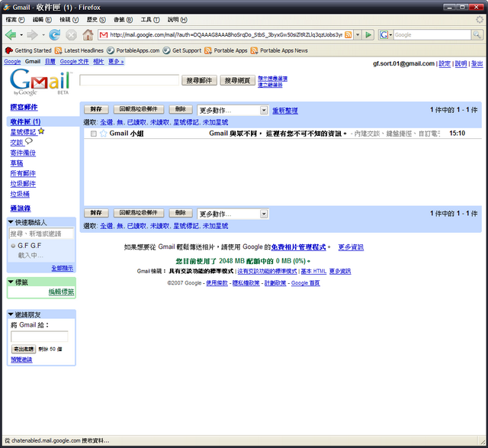Collapse the 邀請朋友 panel
Viewport: 488px width, 448px height.
point(11,314)
